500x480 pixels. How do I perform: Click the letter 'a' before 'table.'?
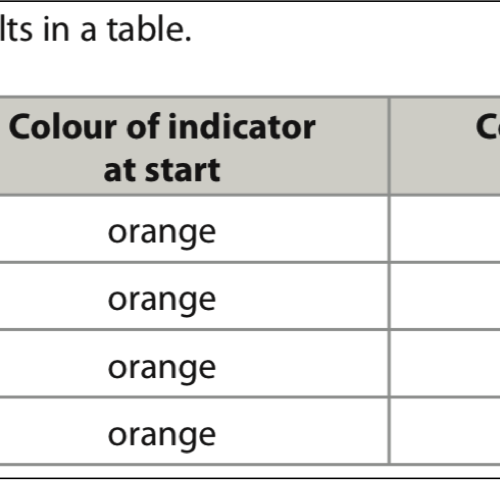88,33
